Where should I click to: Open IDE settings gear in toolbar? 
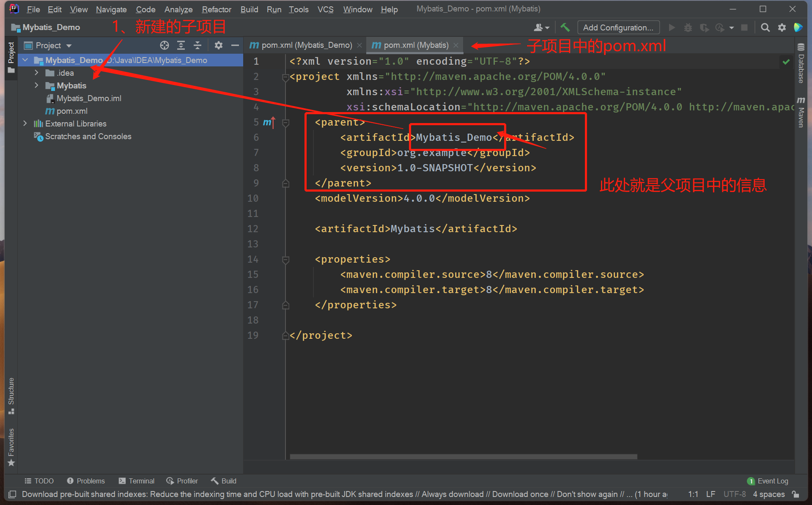tap(782, 27)
